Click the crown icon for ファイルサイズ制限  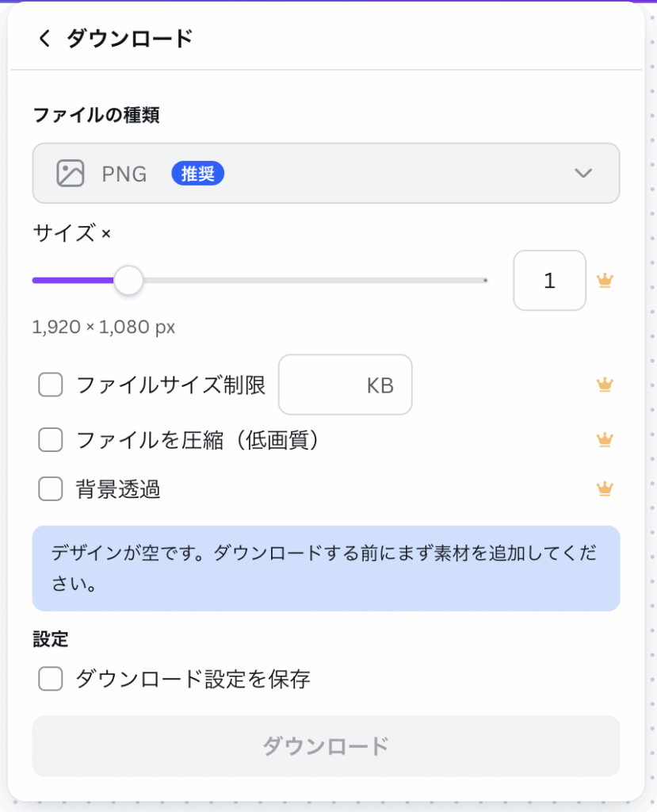(605, 385)
